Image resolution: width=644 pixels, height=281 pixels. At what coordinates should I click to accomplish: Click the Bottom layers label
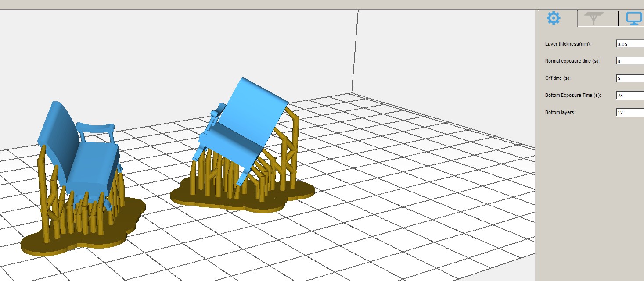pyautogui.click(x=560, y=112)
